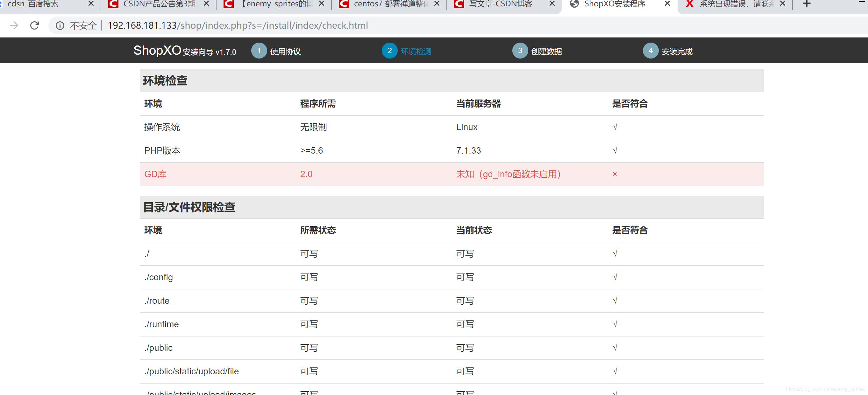Close the ShopXO安装程序 tab
This screenshot has height=395, width=868.
(667, 4)
